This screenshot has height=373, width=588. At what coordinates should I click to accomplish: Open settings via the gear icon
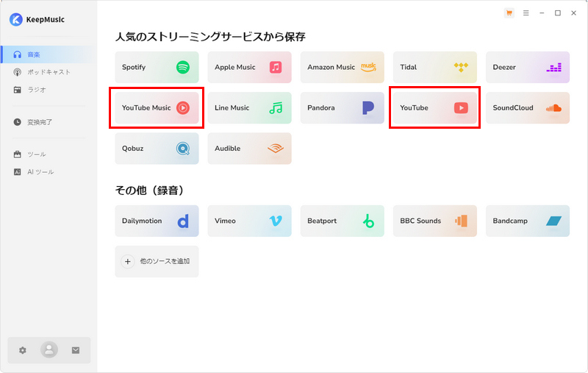[x=23, y=350]
